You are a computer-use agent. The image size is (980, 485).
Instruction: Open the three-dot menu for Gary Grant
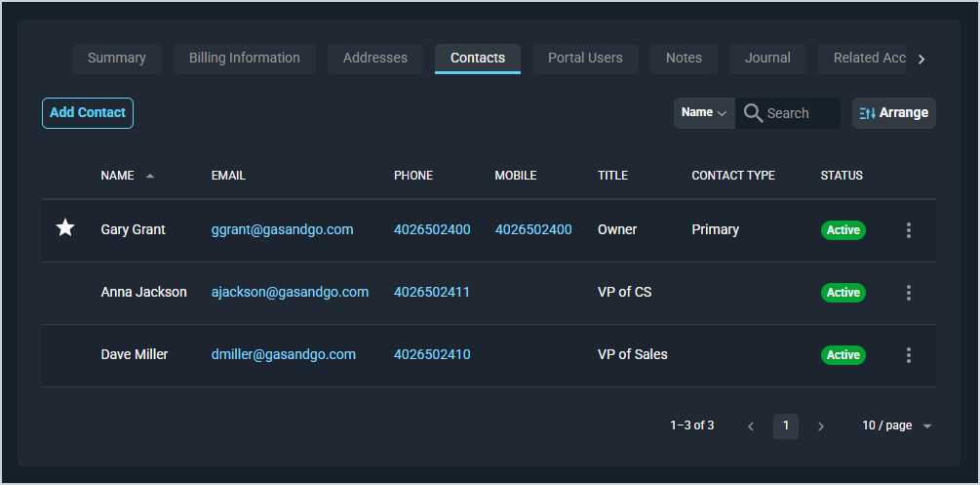coord(909,230)
